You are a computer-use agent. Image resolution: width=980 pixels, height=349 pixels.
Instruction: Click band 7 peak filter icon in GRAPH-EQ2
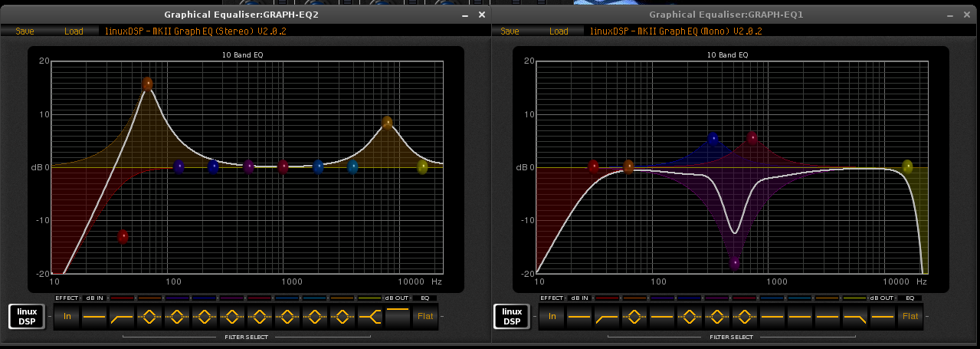[x=288, y=316]
